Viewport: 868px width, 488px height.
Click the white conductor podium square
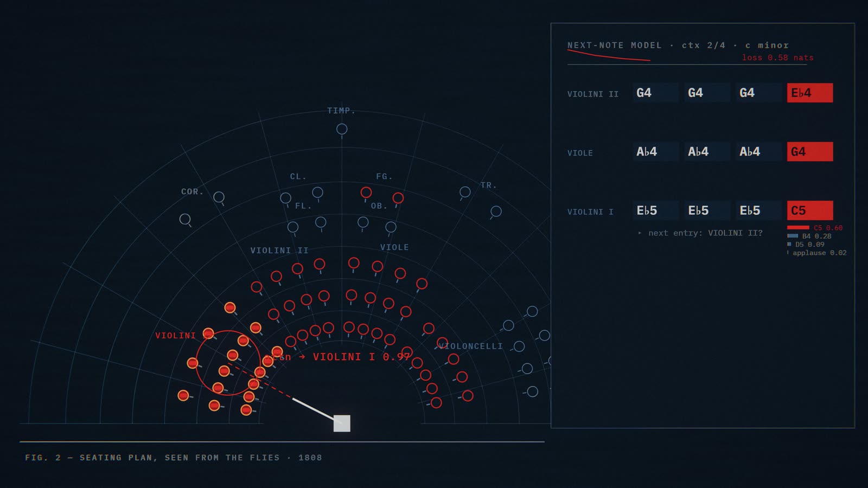(x=342, y=423)
